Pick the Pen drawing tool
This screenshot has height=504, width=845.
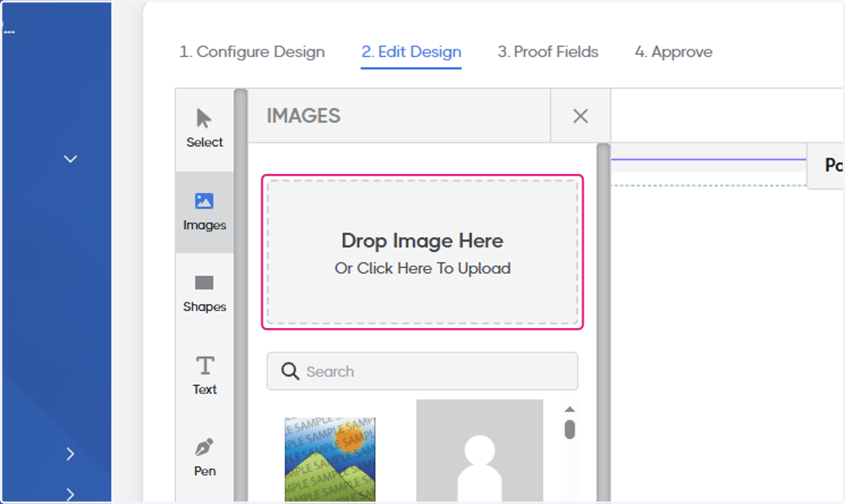point(204,458)
